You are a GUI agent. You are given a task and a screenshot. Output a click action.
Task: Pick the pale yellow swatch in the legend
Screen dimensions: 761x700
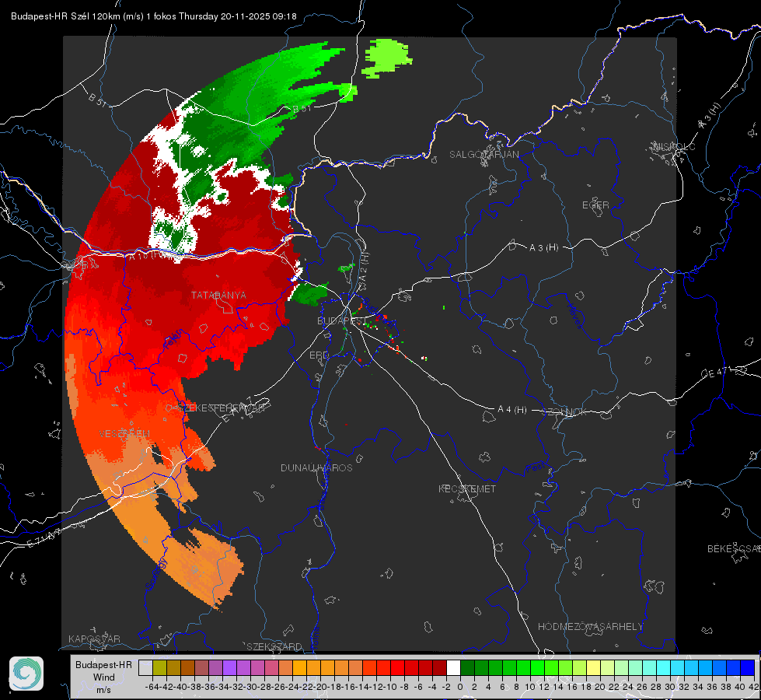pos(593,668)
